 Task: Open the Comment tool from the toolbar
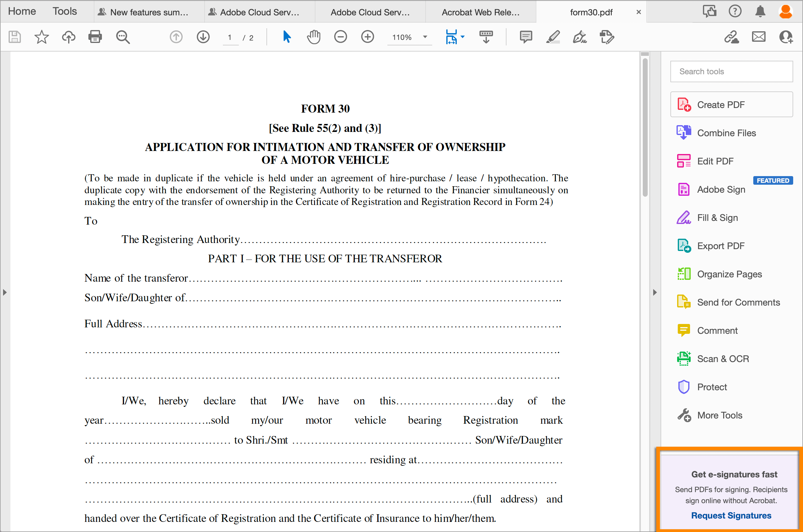[526, 37]
